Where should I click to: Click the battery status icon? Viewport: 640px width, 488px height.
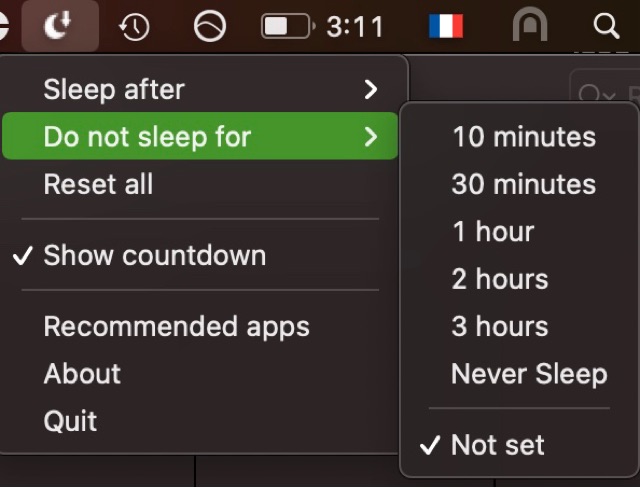[287, 27]
